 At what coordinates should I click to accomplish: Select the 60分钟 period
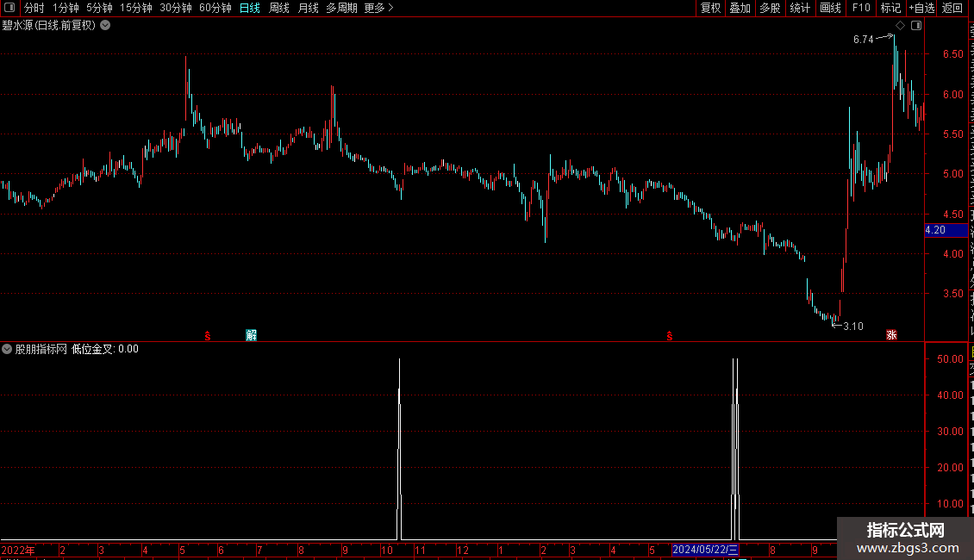(215, 8)
